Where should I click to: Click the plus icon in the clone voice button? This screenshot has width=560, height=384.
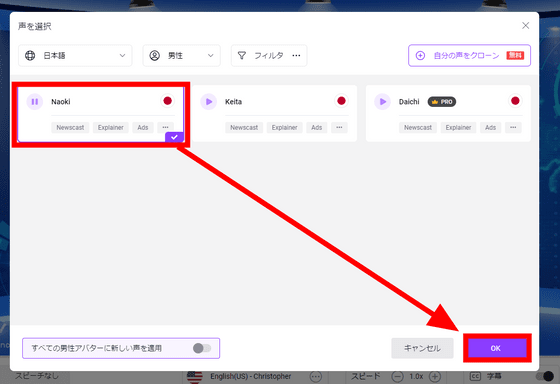(x=420, y=56)
